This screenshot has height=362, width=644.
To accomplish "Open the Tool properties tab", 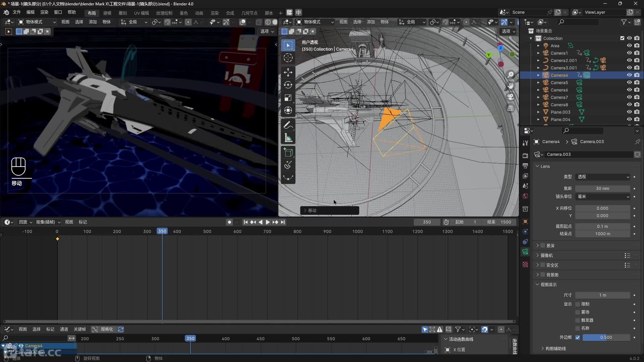I will (525, 143).
